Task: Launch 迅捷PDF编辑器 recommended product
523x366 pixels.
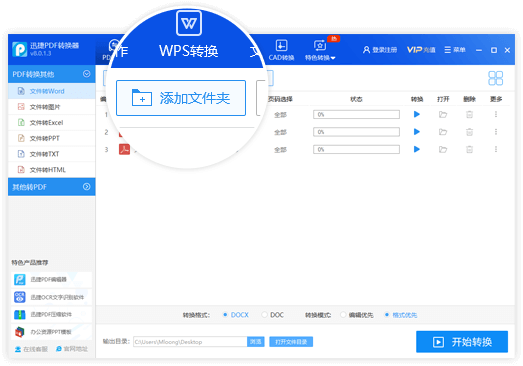Action: pos(51,280)
